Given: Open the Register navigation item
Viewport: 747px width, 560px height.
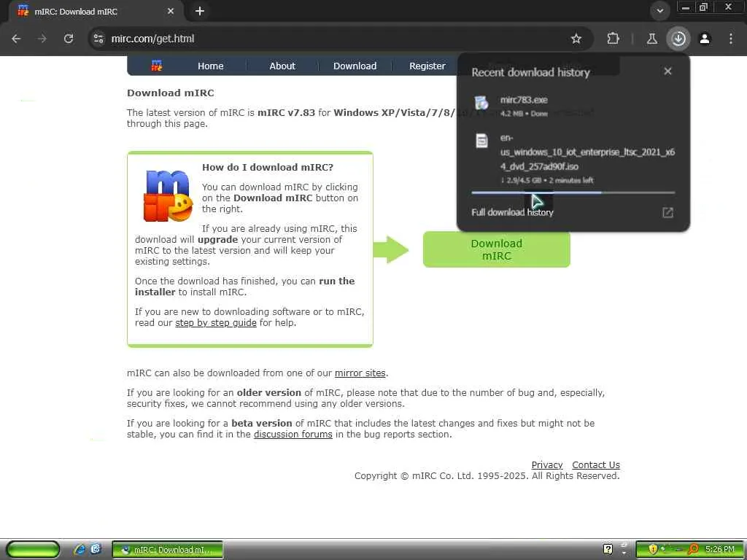Looking at the screenshot, I should tap(427, 66).
